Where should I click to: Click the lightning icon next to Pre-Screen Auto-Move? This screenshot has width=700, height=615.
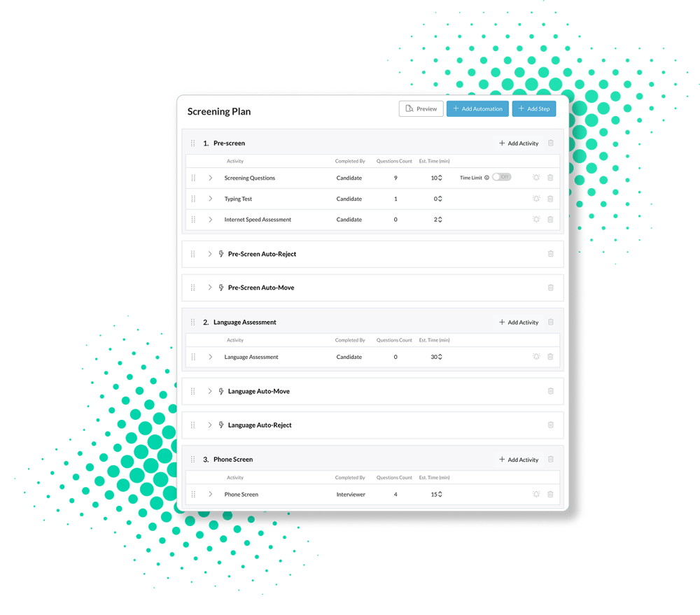pyautogui.click(x=221, y=288)
